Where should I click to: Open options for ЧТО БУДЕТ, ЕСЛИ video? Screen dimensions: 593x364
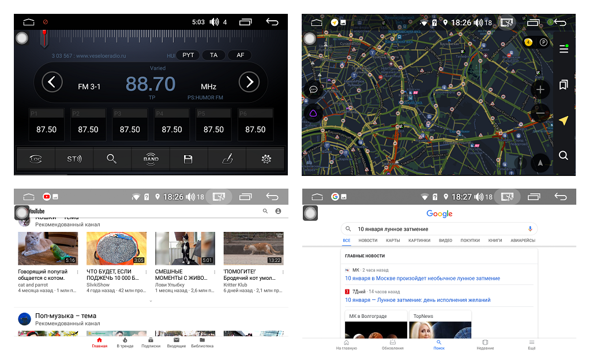(x=146, y=272)
